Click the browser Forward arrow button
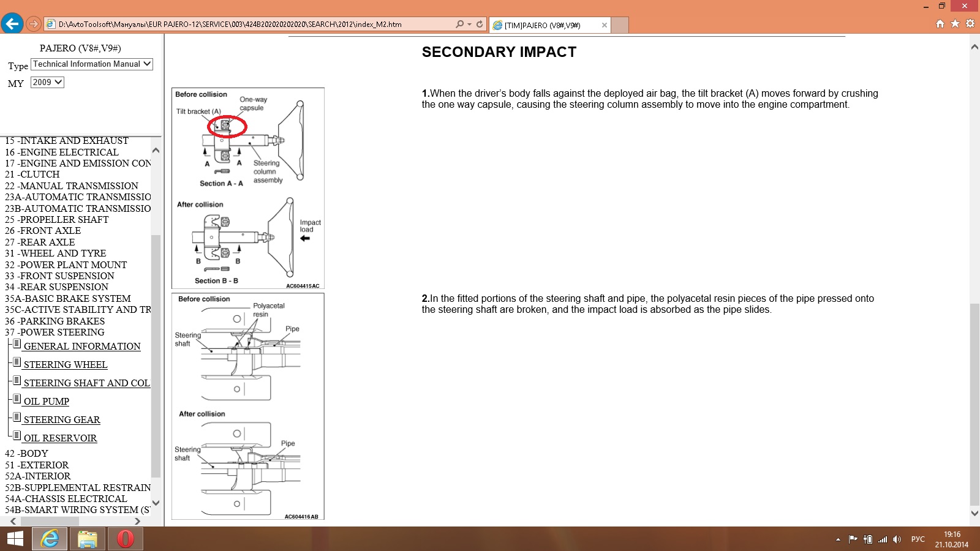980x551 pixels. 34,24
